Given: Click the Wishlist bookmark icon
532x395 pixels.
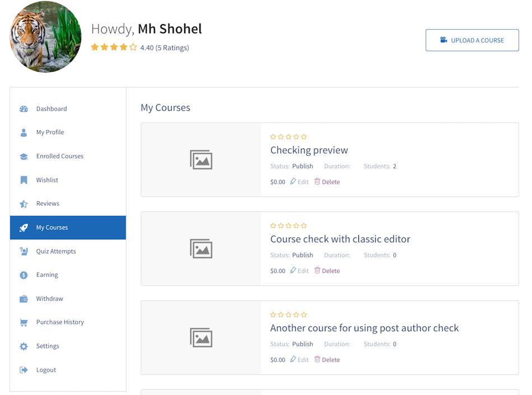Looking at the screenshot, I should [x=24, y=180].
